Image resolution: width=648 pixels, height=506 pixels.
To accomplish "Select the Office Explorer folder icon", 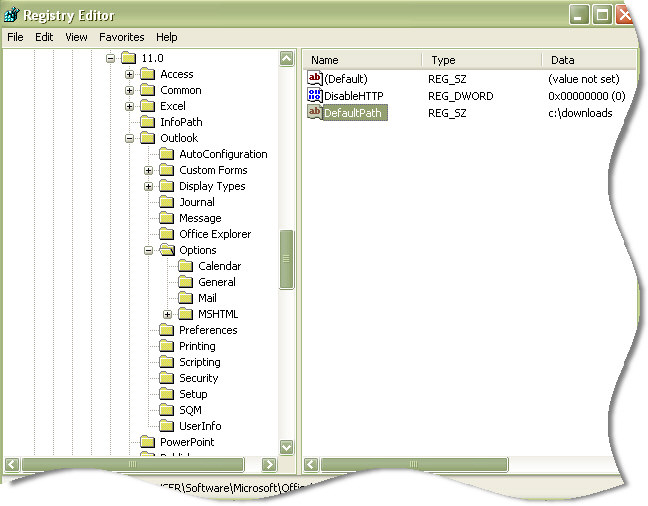I will [167, 234].
